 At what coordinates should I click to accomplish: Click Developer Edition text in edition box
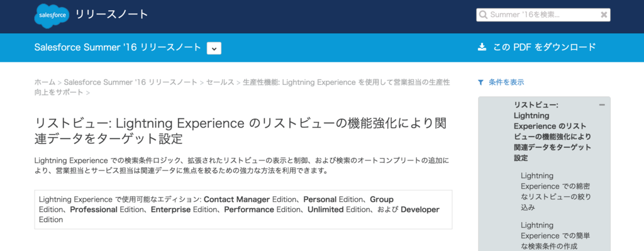239,215
